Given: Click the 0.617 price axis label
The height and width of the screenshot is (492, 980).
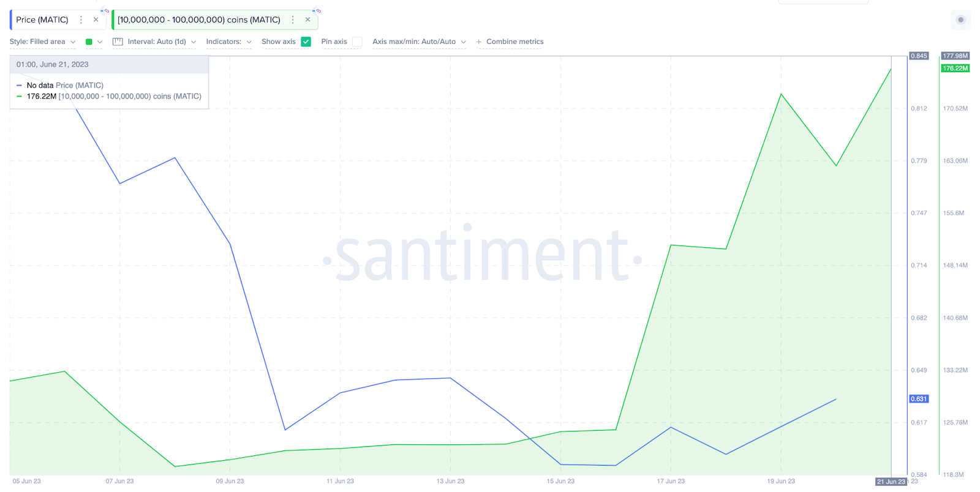Looking at the screenshot, I should coord(919,423).
